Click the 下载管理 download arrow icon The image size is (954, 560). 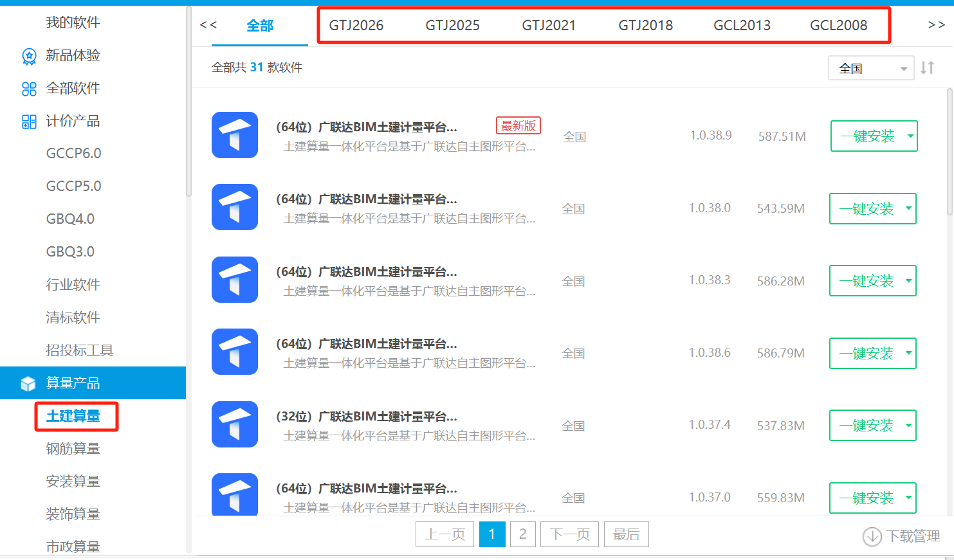click(872, 536)
